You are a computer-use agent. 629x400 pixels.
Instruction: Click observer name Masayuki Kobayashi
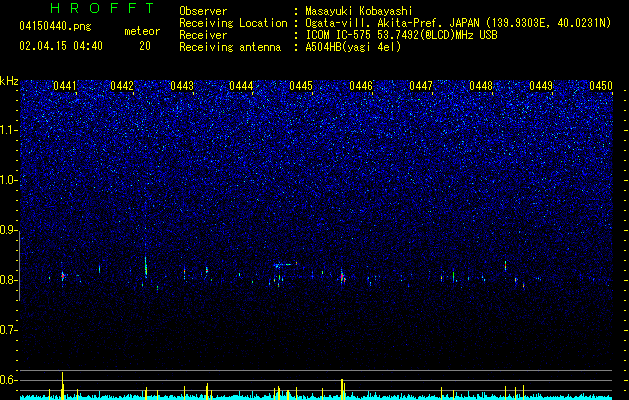[359, 11]
